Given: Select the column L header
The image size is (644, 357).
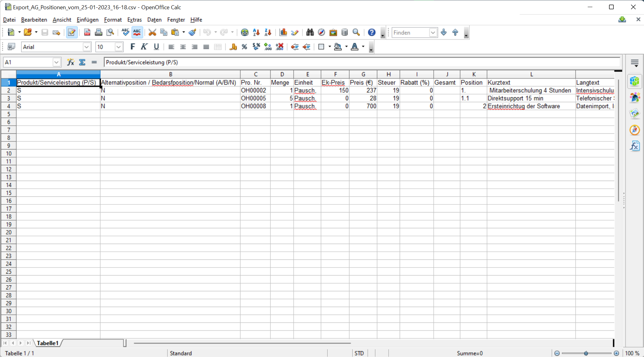Looking at the screenshot, I should point(531,74).
